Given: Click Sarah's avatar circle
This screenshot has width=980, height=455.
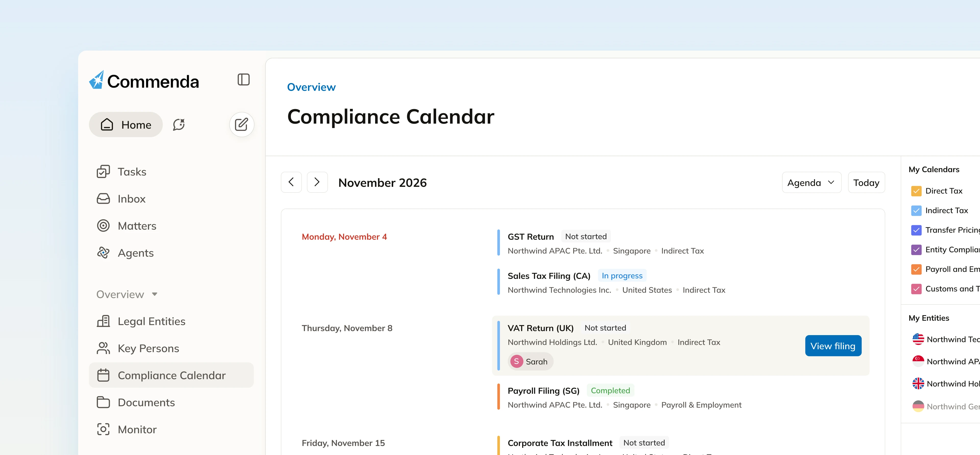Looking at the screenshot, I should [x=516, y=361].
